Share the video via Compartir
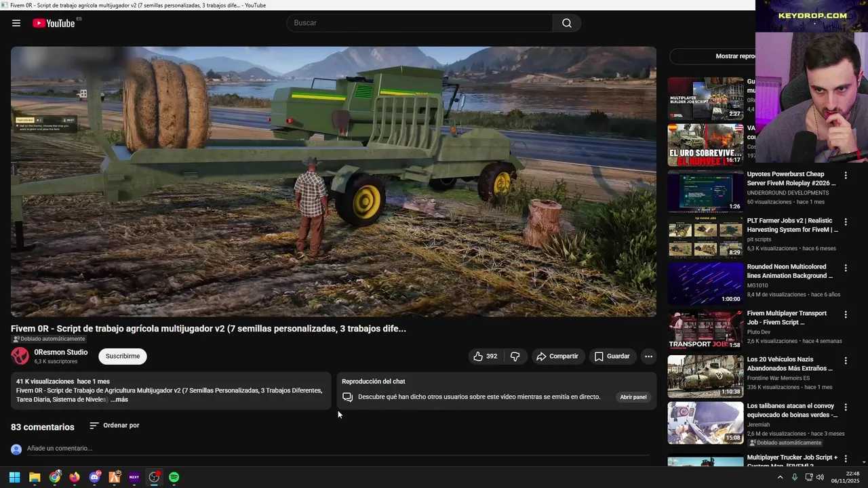Screen dimensions: 868x488 (557, 356)
